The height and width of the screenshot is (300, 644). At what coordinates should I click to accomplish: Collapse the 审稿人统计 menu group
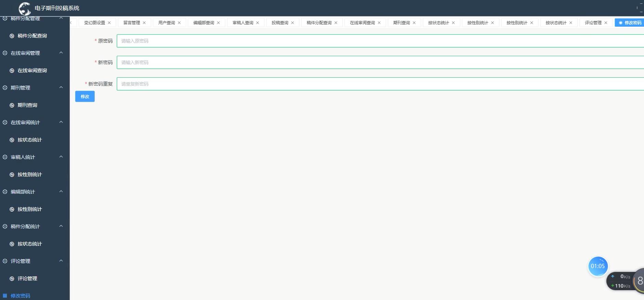coord(61,157)
